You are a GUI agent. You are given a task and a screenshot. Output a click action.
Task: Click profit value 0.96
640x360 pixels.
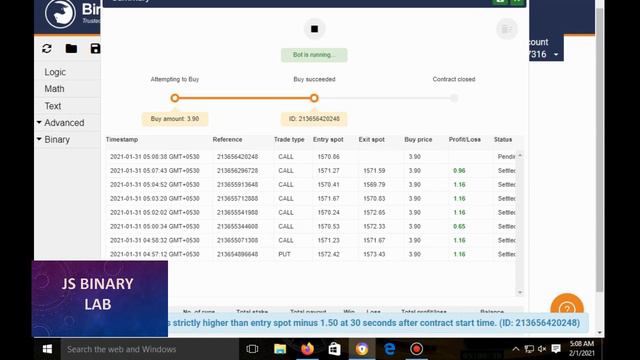(x=459, y=171)
